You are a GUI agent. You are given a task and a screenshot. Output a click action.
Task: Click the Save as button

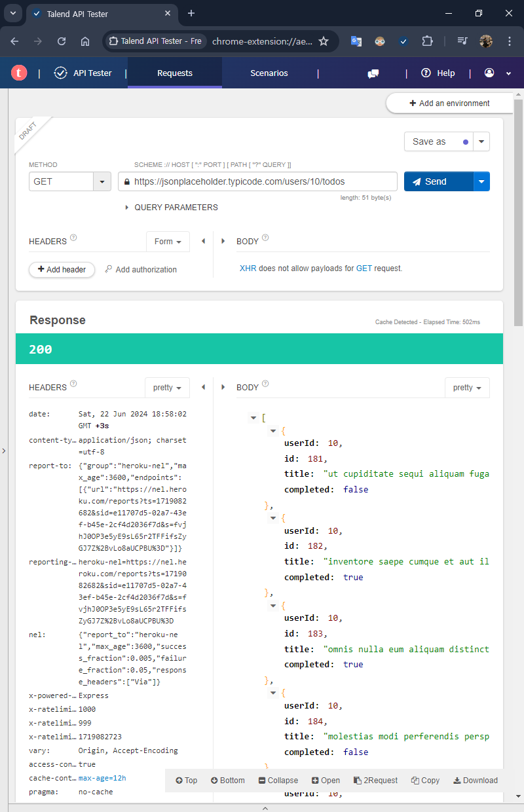(x=438, y=141)
